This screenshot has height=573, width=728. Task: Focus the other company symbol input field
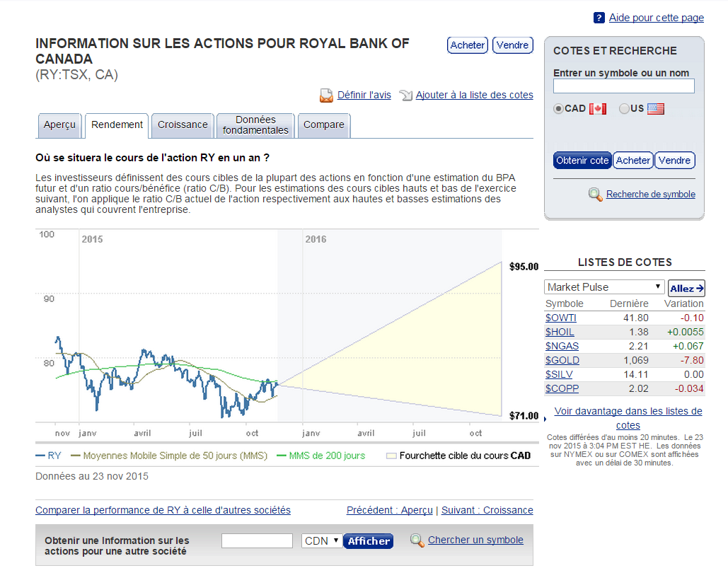pyautogui.click(x=257, y=541)
